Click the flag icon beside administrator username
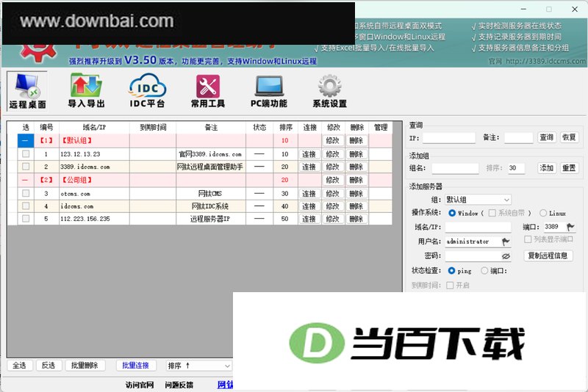The image size is (588, 392). (x=506, y=242)
